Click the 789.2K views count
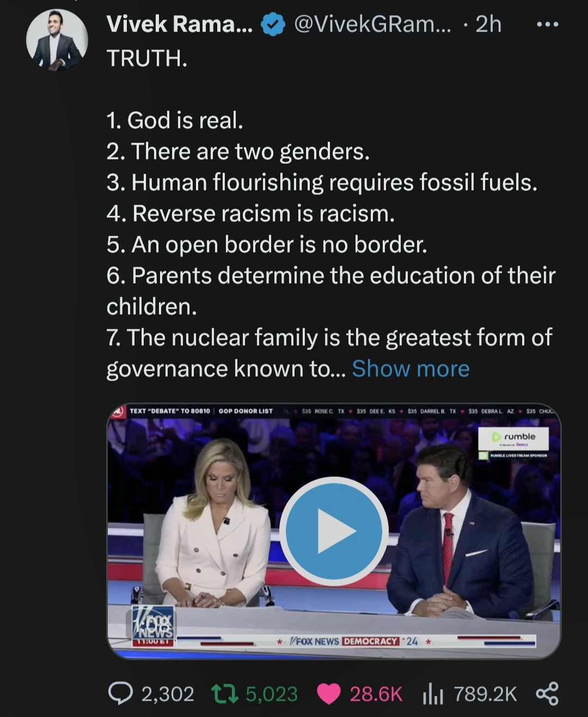588x717 pixels. click(x=485, y=694)
